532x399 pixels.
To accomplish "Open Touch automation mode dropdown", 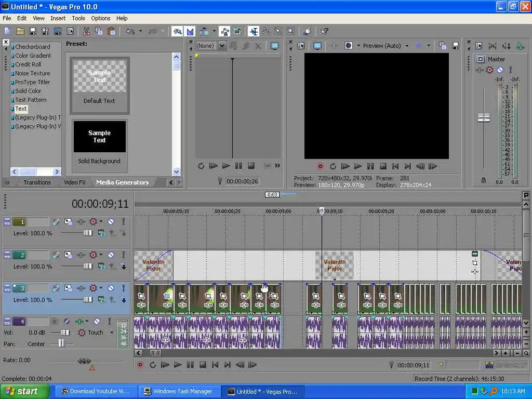I will pos(111,332).
